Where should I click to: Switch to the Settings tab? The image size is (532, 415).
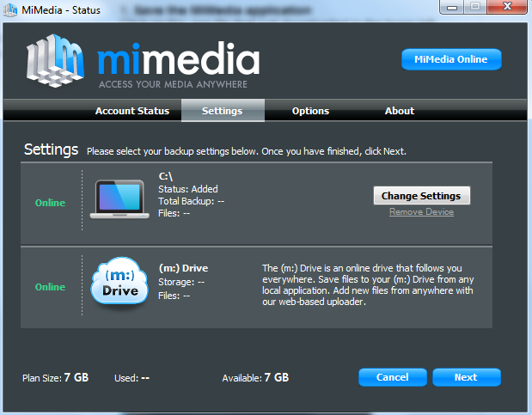223,111
